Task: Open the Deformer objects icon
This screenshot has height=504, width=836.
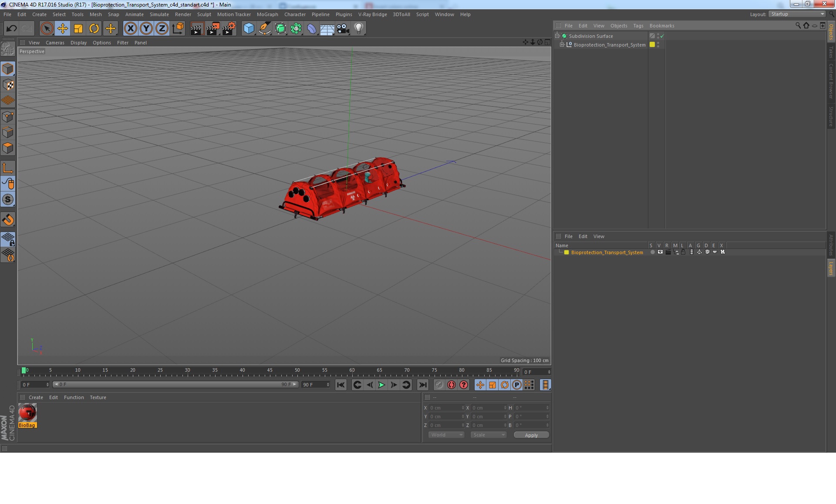Action: (x=312, y=29)
